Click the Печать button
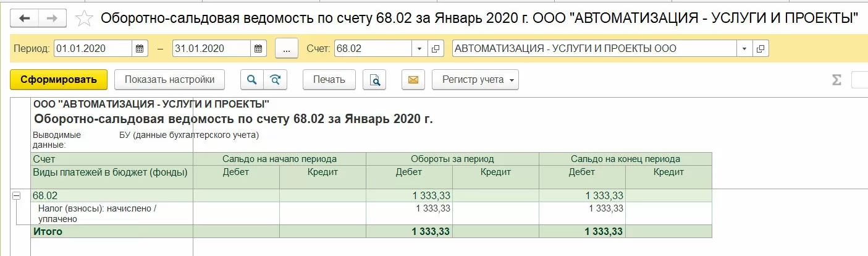Viewport: 868px width, 256px height. (329, 79)
